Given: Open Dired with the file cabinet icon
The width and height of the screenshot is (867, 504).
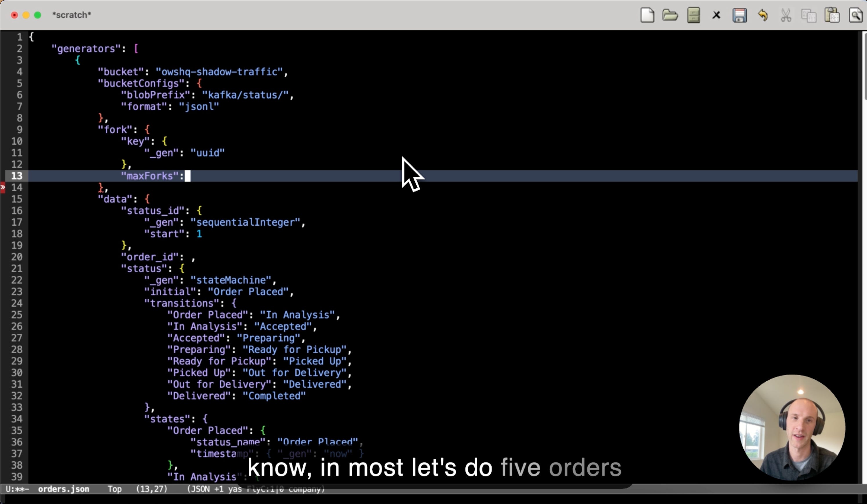Looking at the screenshot, I should [x=693, y=15].
